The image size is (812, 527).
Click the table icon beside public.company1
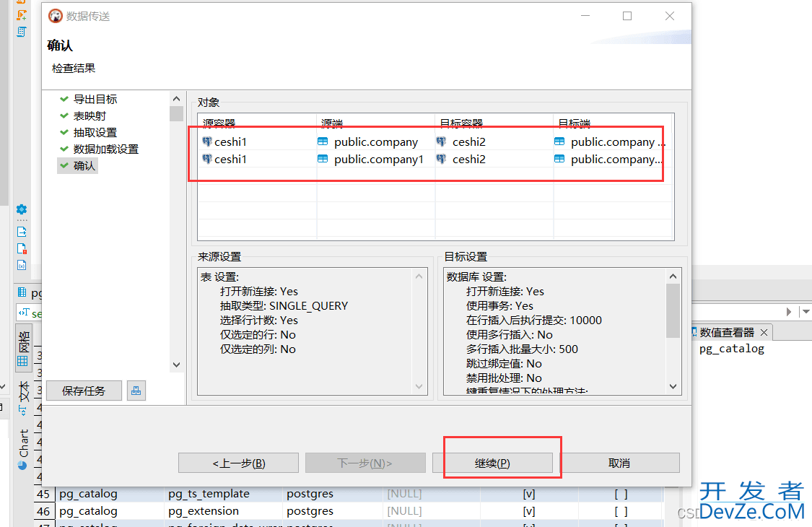(x=323, y=159)
